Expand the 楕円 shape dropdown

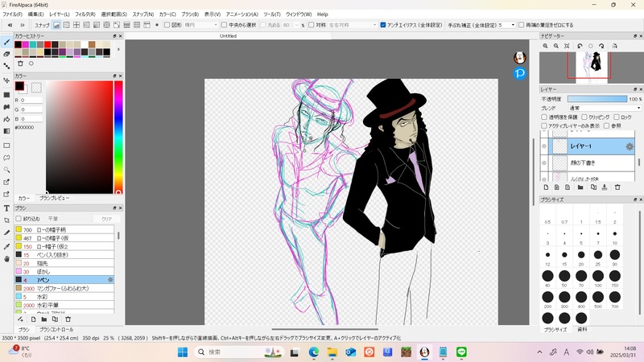pyautogui.click(x=203, y=25)
